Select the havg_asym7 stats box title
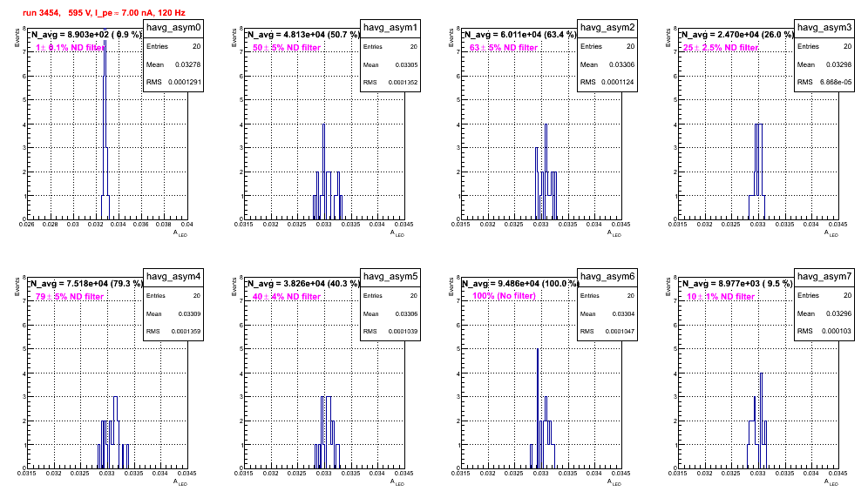This screenshot has height=498, width=868. click(824, 277)
